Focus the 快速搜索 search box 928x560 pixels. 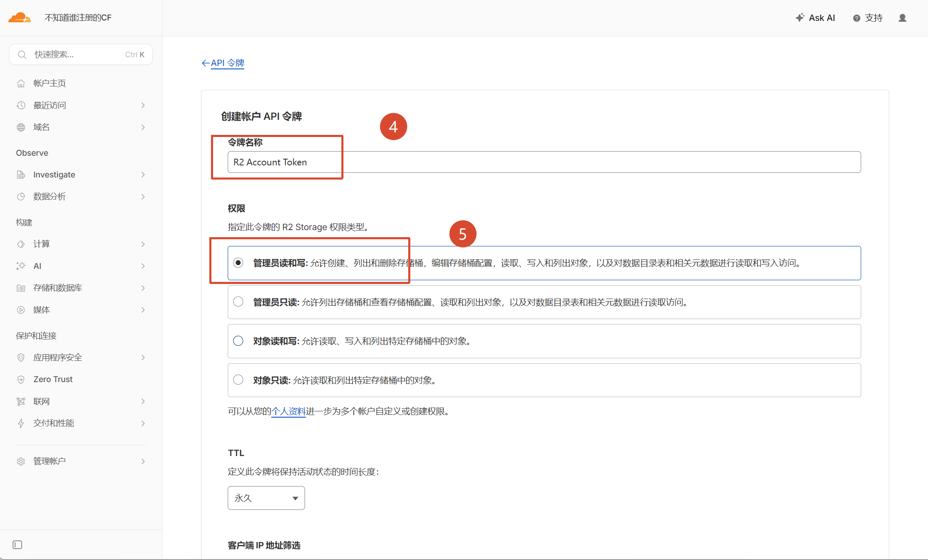[81, 55]
